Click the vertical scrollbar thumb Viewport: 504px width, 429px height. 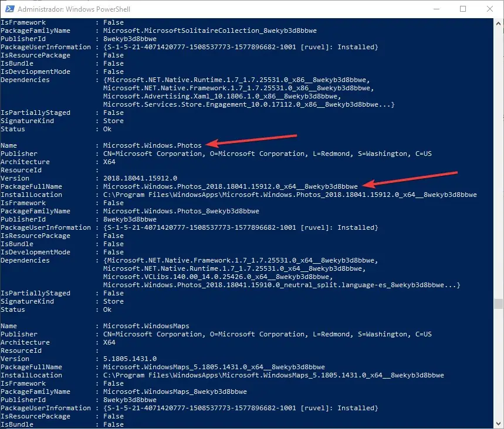pos(498,304)
